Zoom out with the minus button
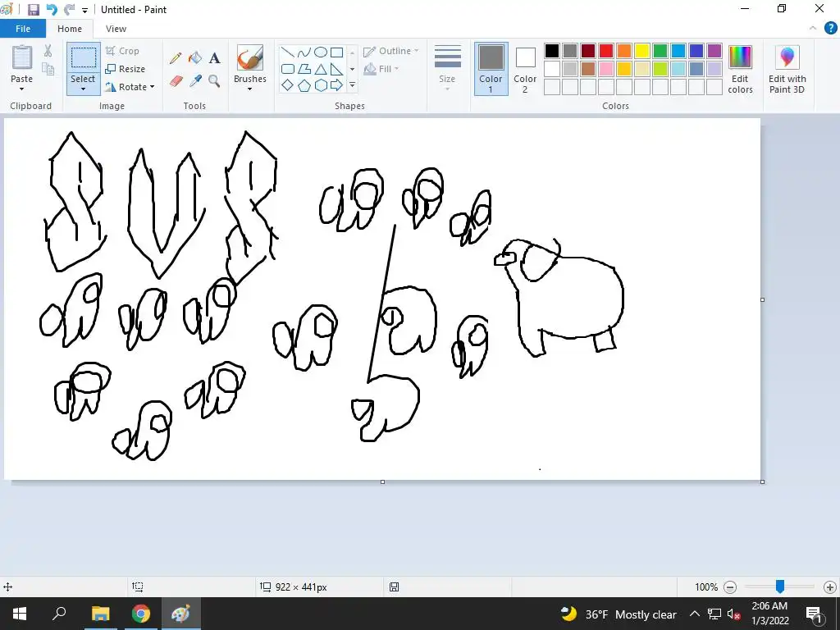 tap(729, 587)
